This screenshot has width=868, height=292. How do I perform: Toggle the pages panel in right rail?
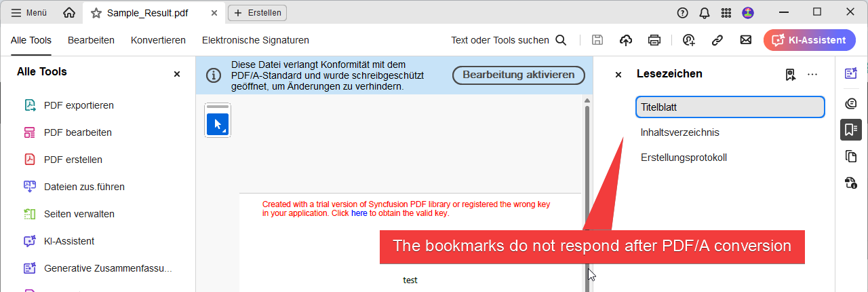pyautogui.click(x=850, y=157)
